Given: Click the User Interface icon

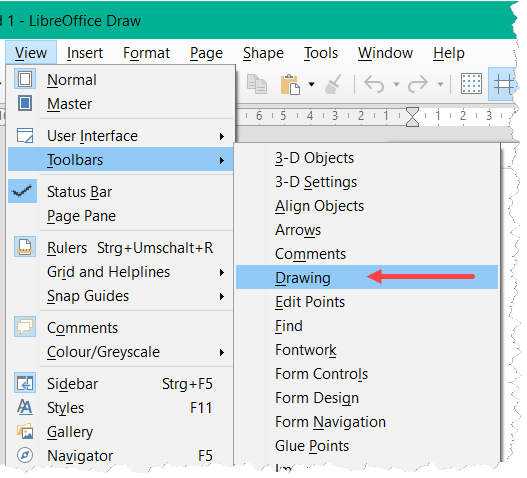Looking at the screenshot, I should coord(25,135).
